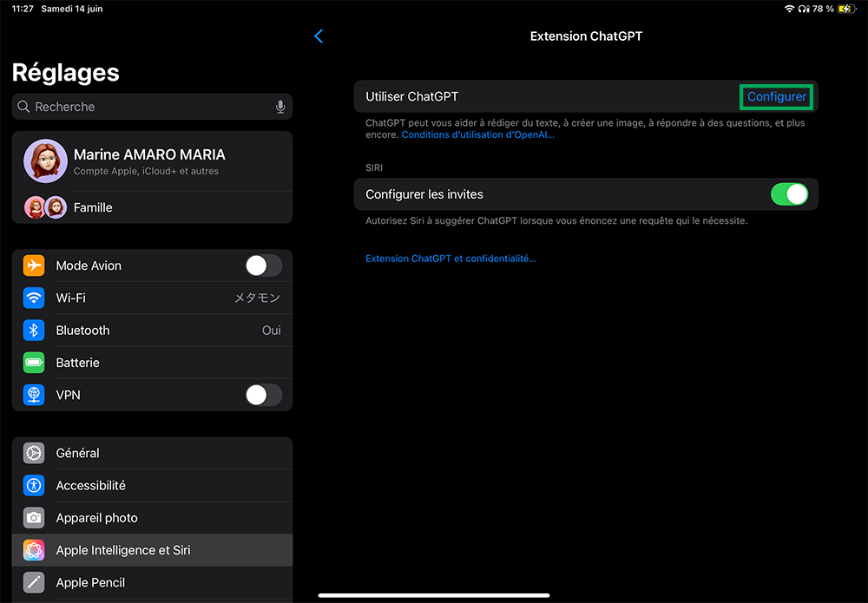Screen dimensions: 868x603
Task: Tap the Bluetooth icon in sidebar
Action: 34,331
